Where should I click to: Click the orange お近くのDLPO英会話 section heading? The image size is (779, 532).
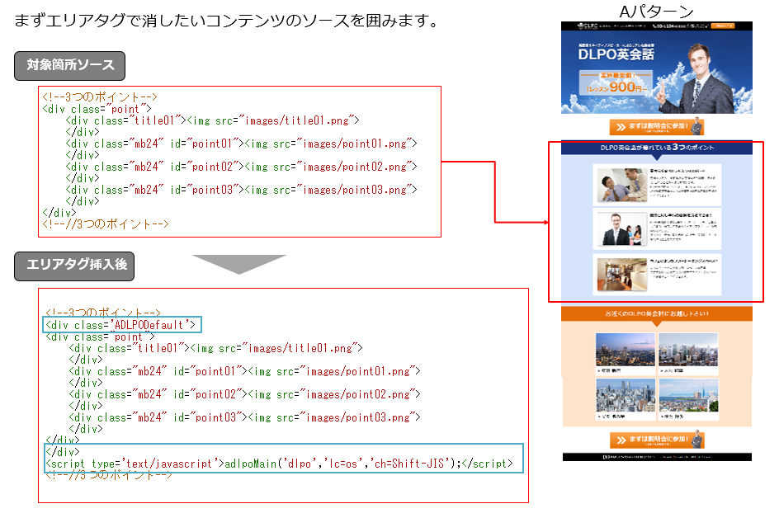pyautogui.click(x=657, y=313)
